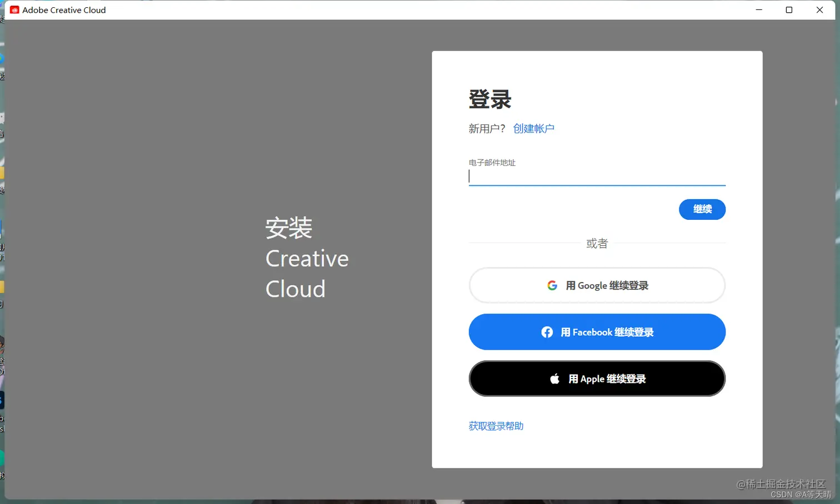
Task: Click the blue 继续 button
Action: (x=702, y=209)
